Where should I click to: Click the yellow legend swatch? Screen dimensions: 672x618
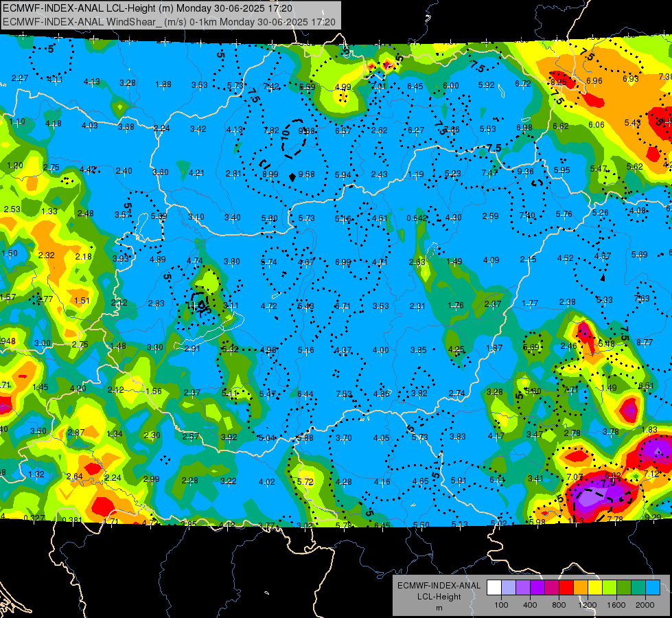595,588
